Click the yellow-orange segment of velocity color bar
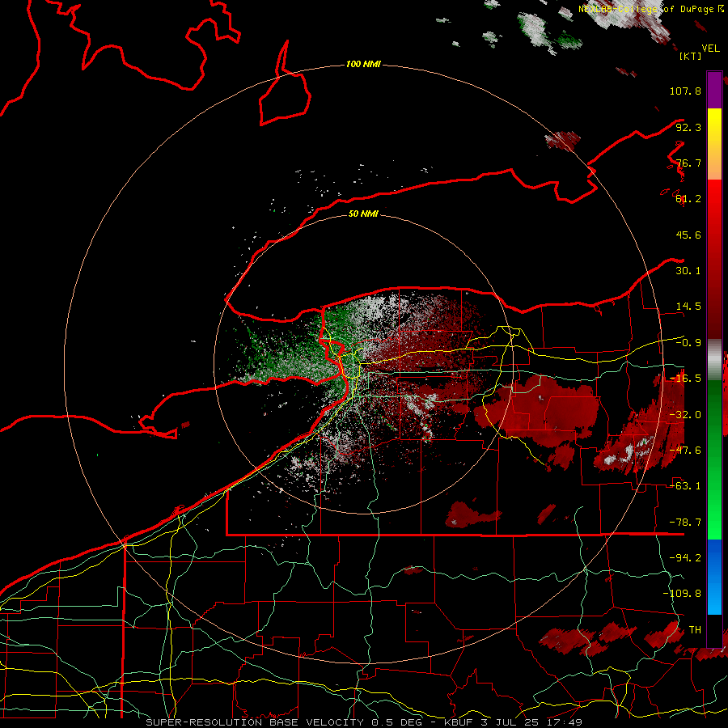This screenshot has height=728, width=728. click(x=714, y=144)
